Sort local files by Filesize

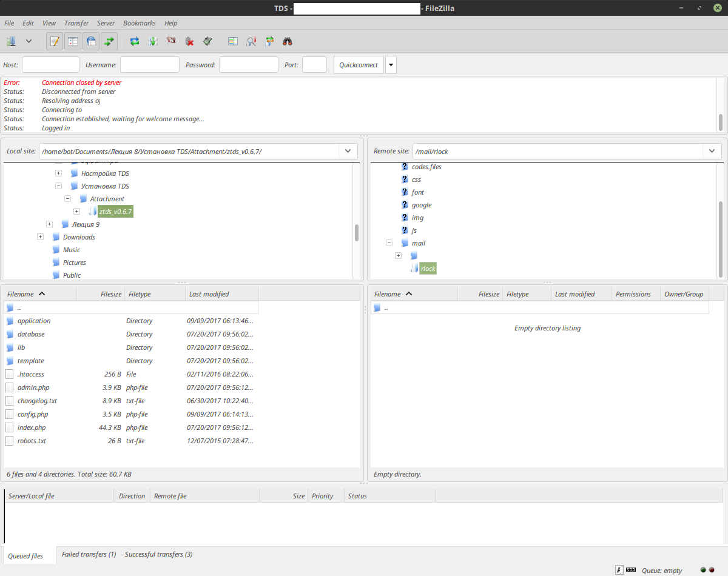(100, 294)
